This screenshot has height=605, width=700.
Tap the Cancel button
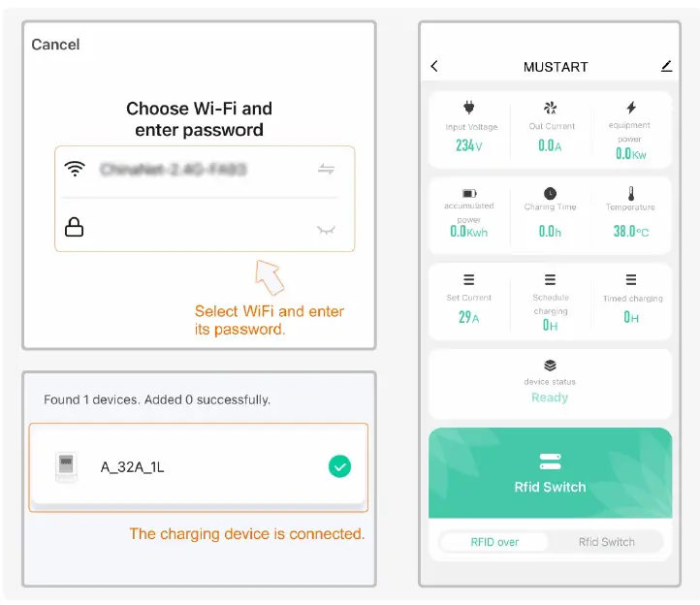click(55, 45)
